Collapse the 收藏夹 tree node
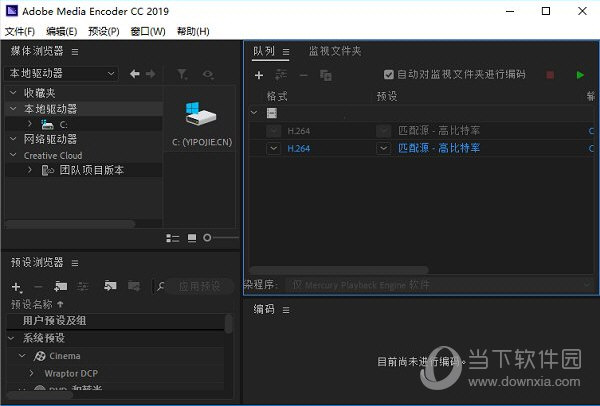 pos(13,93)
